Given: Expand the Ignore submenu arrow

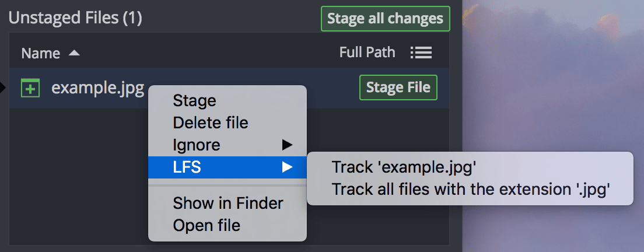Looking at the screenshot, I should pyautogui.click(x=286, y=144).
